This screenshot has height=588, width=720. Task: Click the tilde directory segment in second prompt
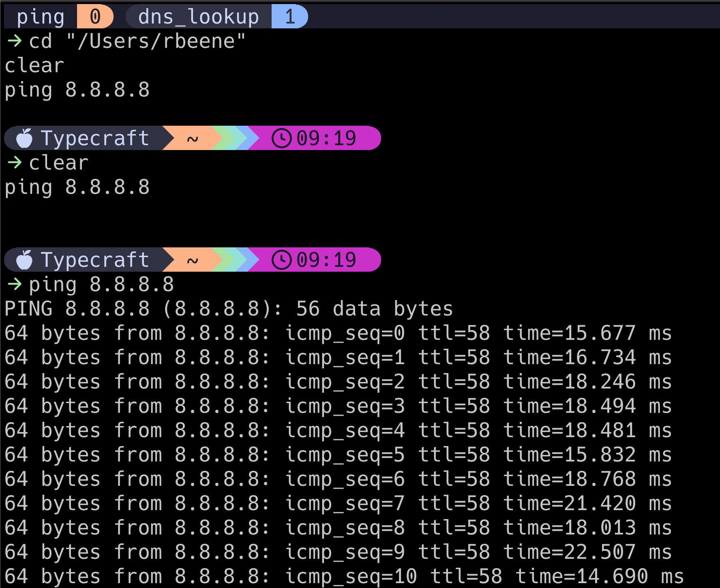point(193,261)
